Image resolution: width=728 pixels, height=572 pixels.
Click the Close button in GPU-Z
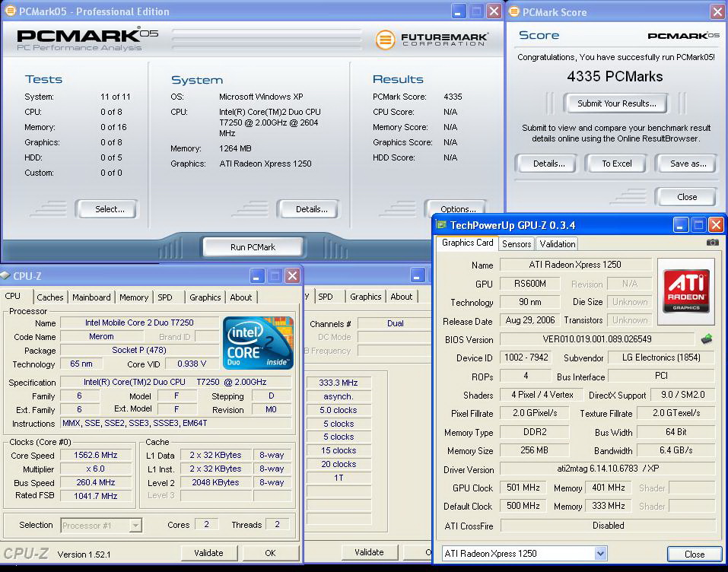tap(694, 554)
